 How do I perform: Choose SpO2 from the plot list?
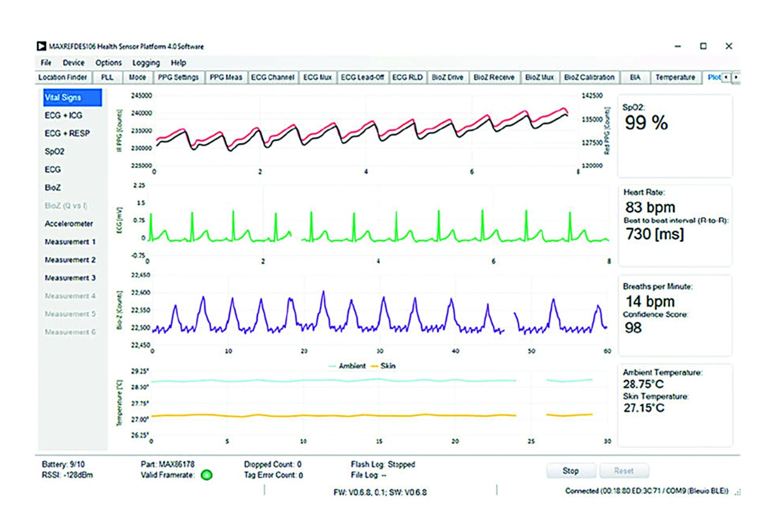pyautogui.click(x=55, y=152)
